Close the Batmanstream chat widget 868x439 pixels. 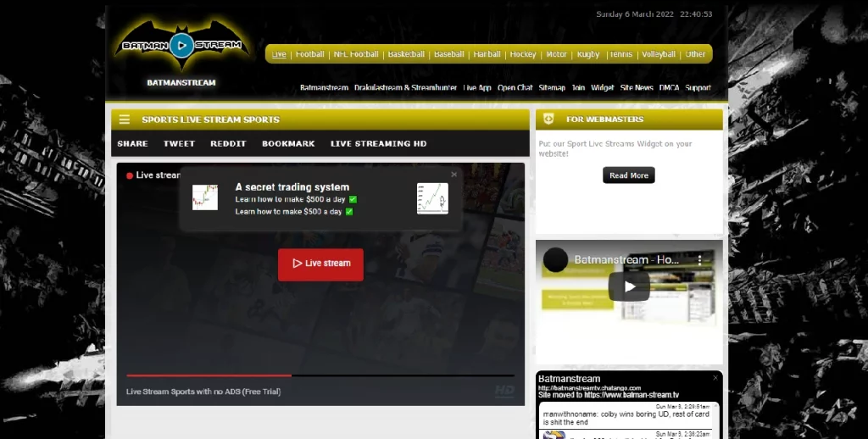715,377
